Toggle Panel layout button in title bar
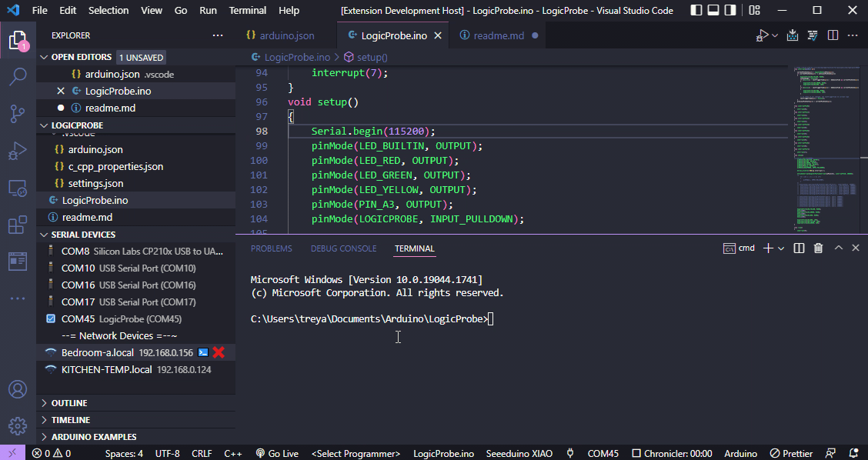This screenshot has height=460, width=868. tap(713, 10)
